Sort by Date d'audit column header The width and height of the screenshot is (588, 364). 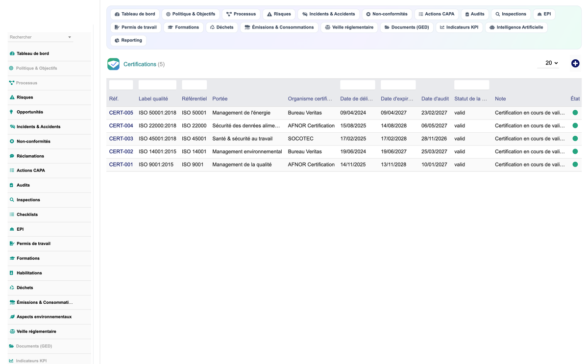point(435,99)
